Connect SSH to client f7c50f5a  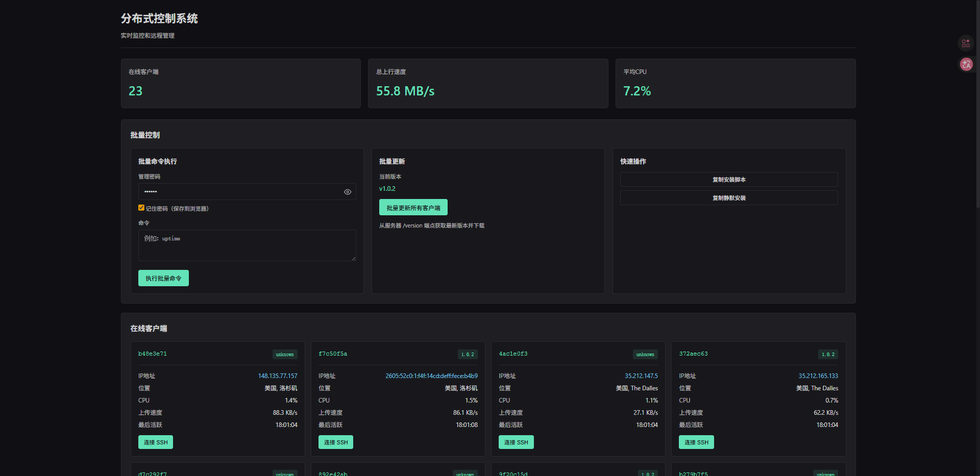(336, 442)
